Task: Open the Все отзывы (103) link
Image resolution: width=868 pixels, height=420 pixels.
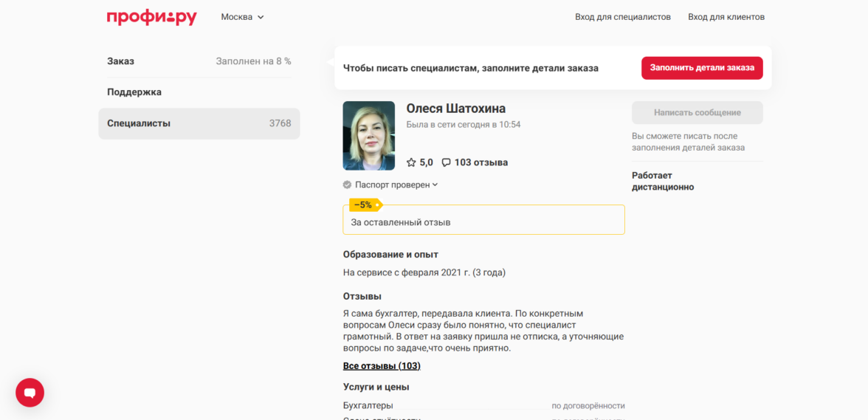Action: 382,366
